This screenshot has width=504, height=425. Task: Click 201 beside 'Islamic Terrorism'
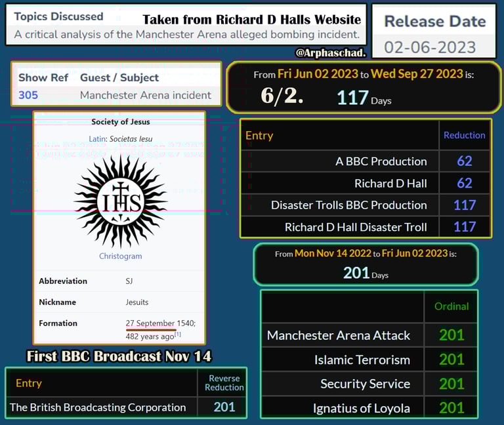pyautogui.click(x=451, y=360)
